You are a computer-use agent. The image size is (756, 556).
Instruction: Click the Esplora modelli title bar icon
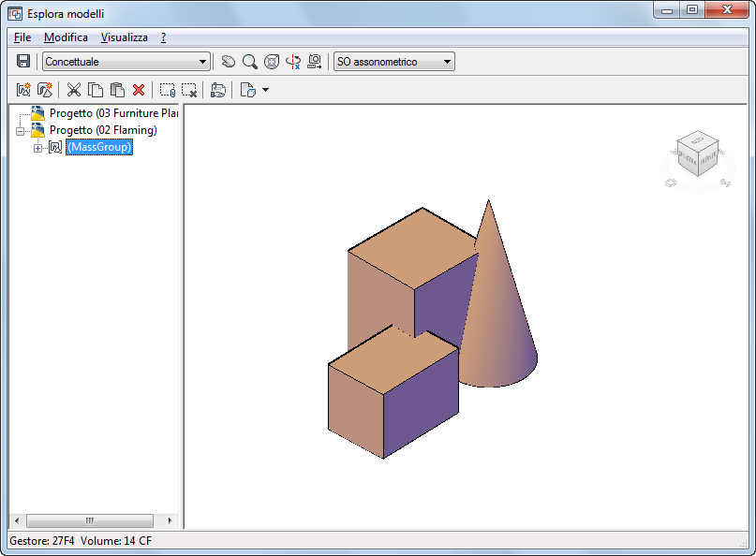(15, 13)
